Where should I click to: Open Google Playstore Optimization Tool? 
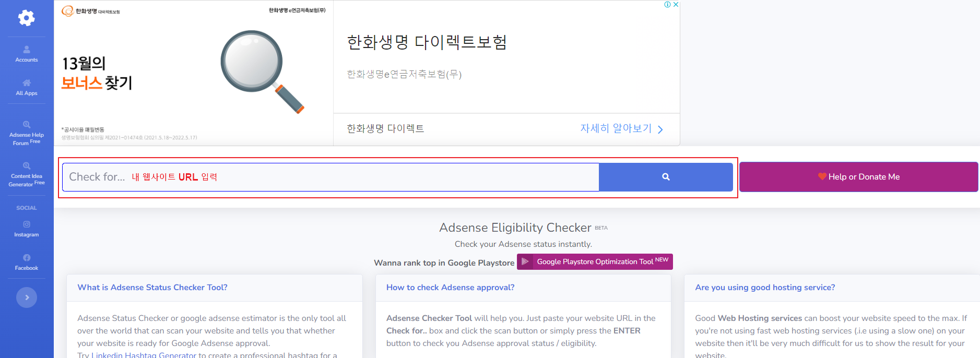pyautogui.click(x=595, y=261)
